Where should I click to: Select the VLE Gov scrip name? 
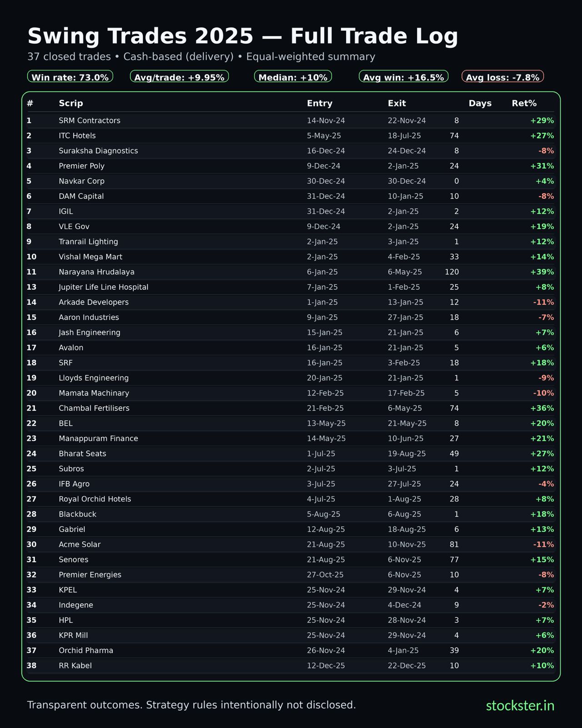74,227
